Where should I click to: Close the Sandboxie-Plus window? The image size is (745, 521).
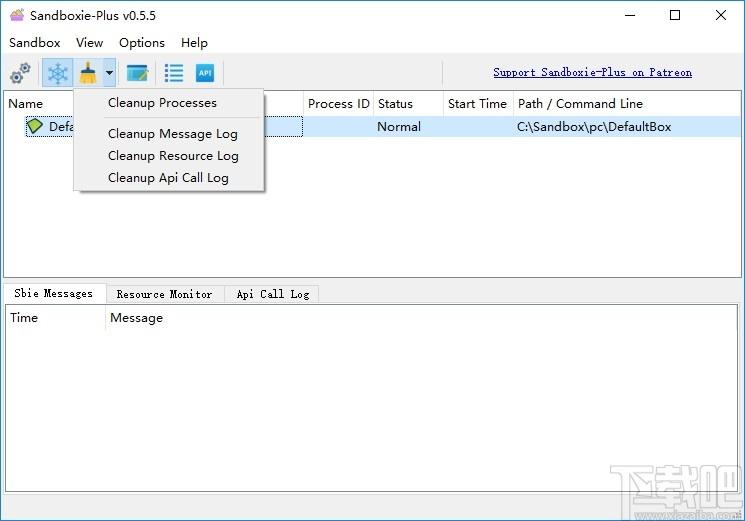click(720, 15)
